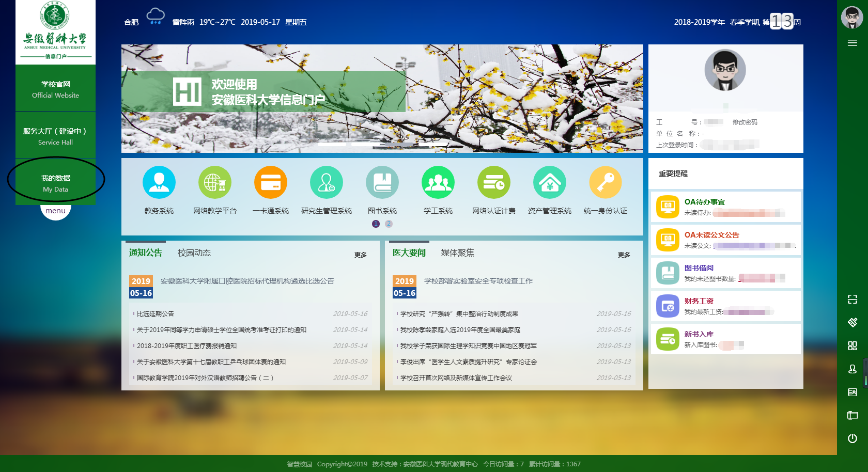868x472 pixels.
Task: Click the power logout icon in right sidebar
Action: [x=853, y=438]
